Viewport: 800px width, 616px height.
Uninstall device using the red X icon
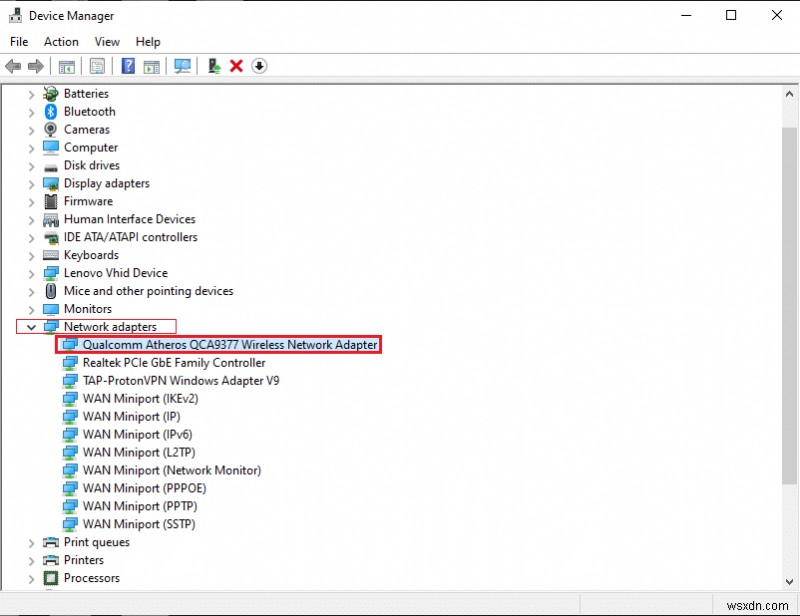click(x=237, y=66)
